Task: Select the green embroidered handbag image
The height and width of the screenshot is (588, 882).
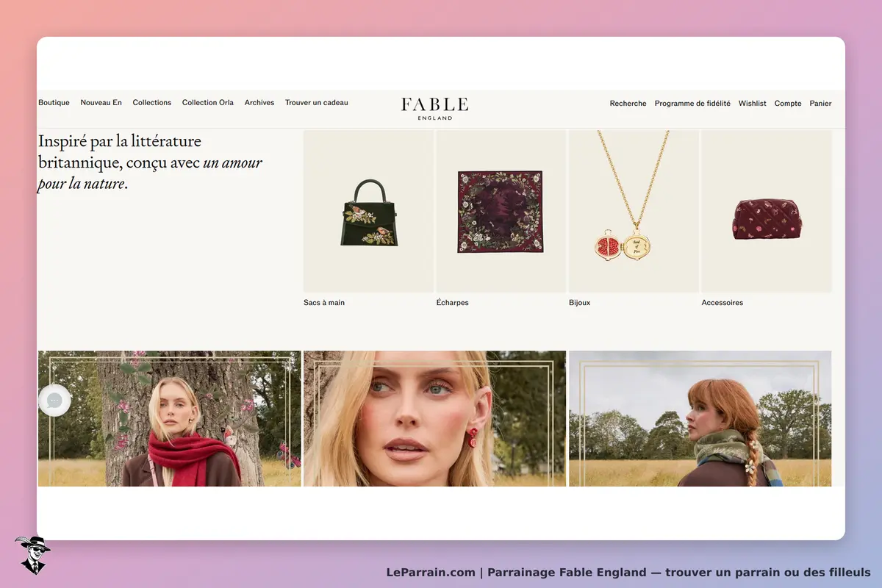Action: [x=368, y=212]
